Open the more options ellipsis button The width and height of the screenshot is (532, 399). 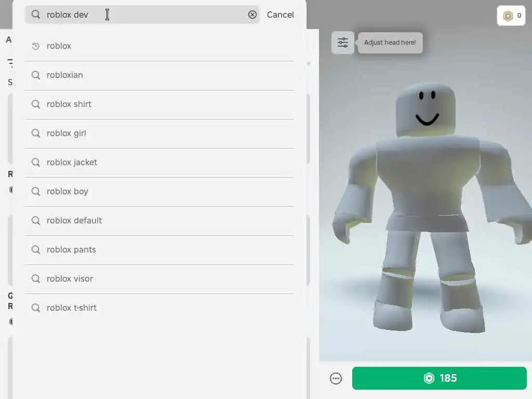tap(336, 378)
